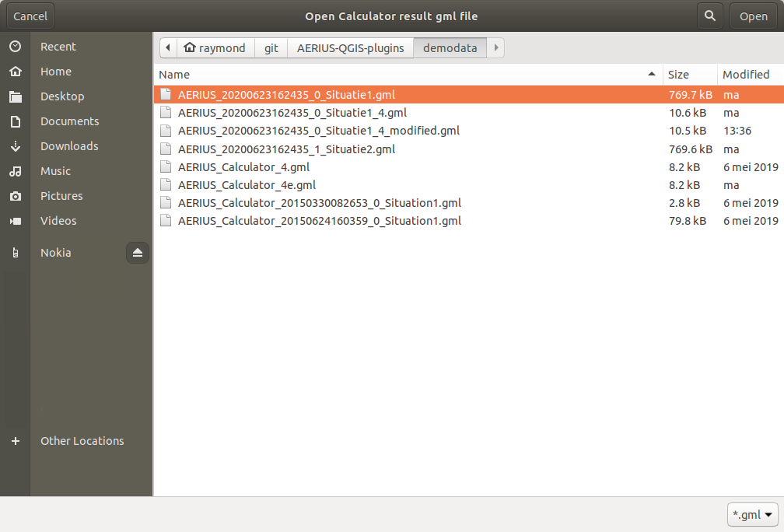The image size is (784, 532).
Task: Go to raymond home path segment
Action: tap(215, 48)
